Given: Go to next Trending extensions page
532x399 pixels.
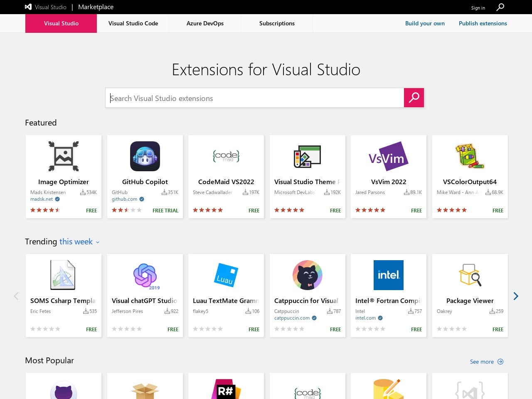Looking at the screenshot, I should 516,296.
